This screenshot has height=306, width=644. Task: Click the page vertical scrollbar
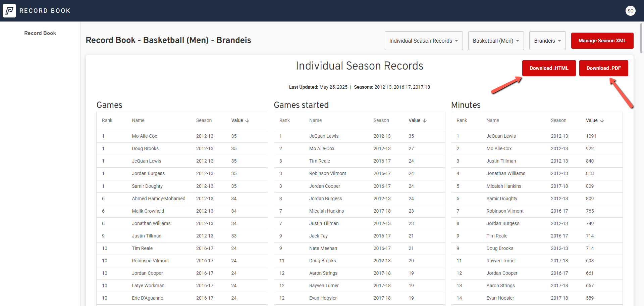(x=641, y=39)
